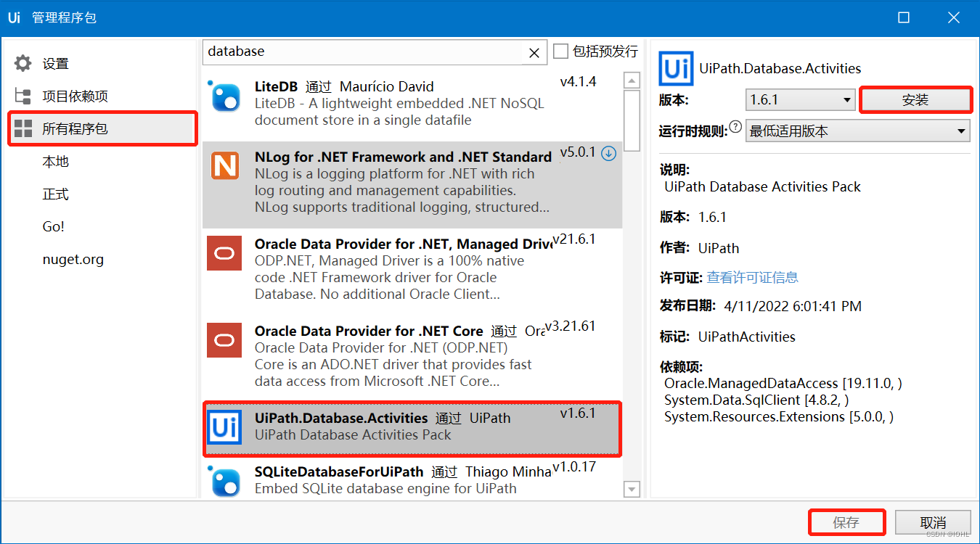The width and height of the screenshot is (980, 544).
Task: Select 正式 package feed
Action: 55,194
